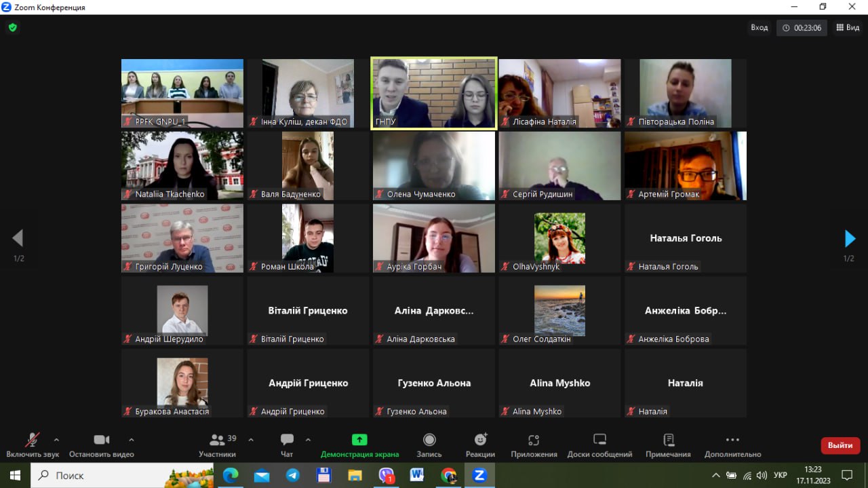Select Півторацька Поліна video tile
The width and height of the screenshot is (868, 488).
[x=686, y=94]
